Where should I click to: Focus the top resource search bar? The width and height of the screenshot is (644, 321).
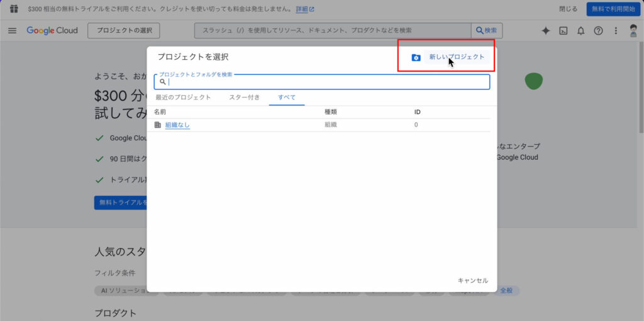[x=333, y=31]
